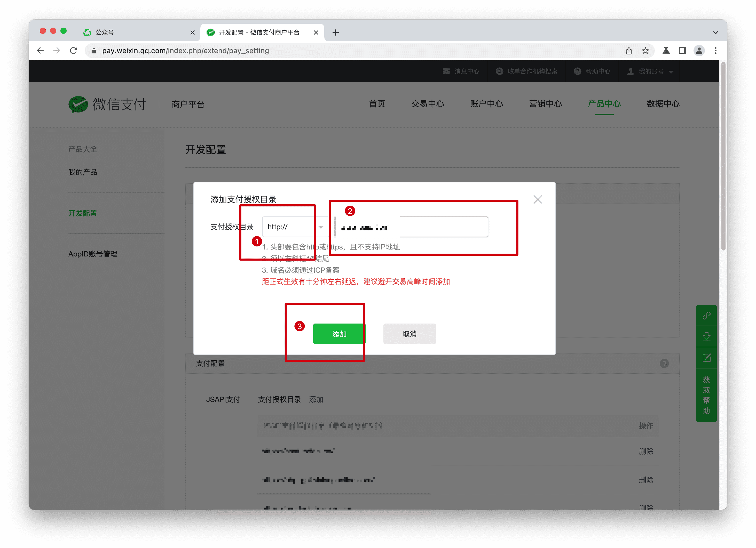Viewport: 756px width, 548px height.
Task: Click the 操作 column header
Action: 646,426
